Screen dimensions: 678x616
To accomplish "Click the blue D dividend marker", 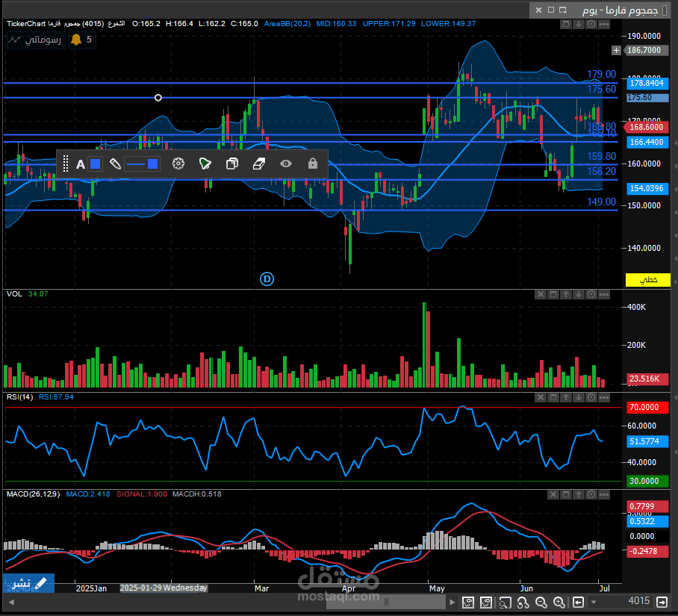I will (267, 279).
